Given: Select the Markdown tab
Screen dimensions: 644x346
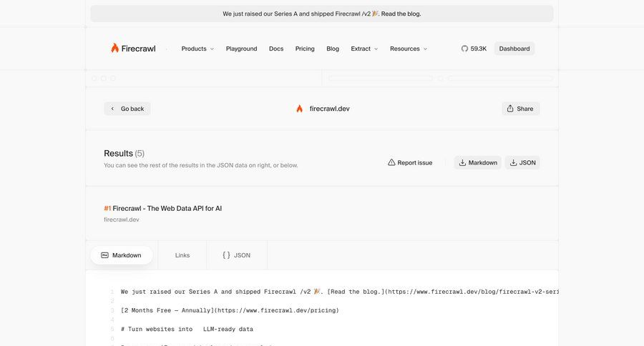Looking at the screenshot, I should [121, 255].
